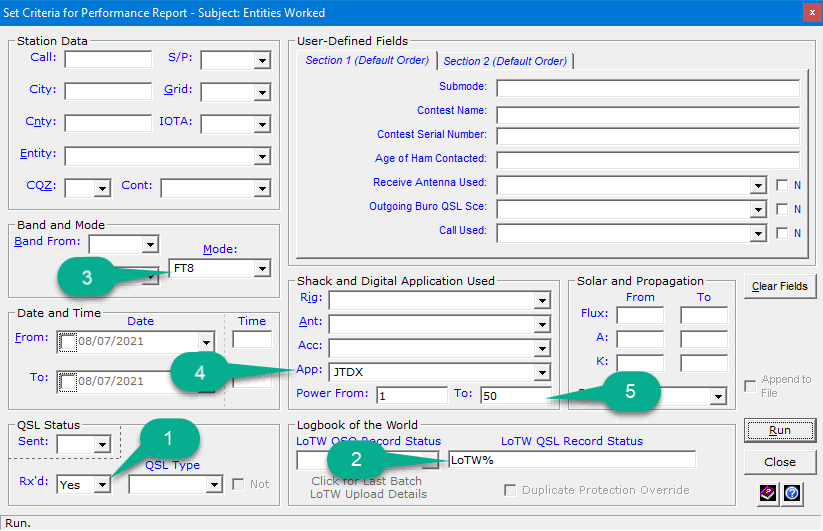Screen dimensions: 823x531
Task: Open the Band From dropdown
Action: [150, 245]
